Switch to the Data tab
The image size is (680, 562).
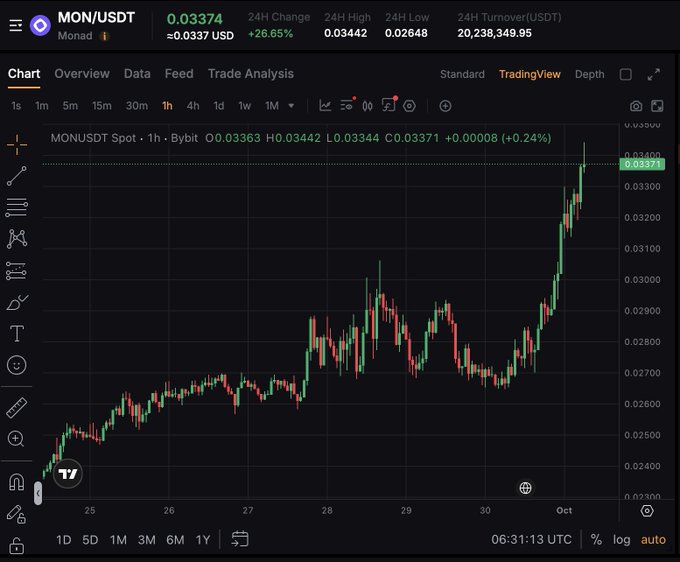coord(137,74)
